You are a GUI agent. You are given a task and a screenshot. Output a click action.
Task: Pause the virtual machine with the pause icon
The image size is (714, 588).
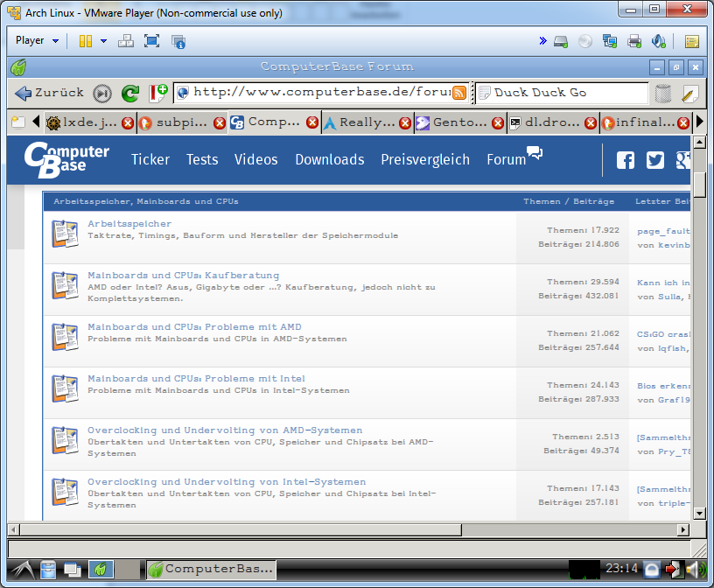pyautogui.click(x=86, y=41)
